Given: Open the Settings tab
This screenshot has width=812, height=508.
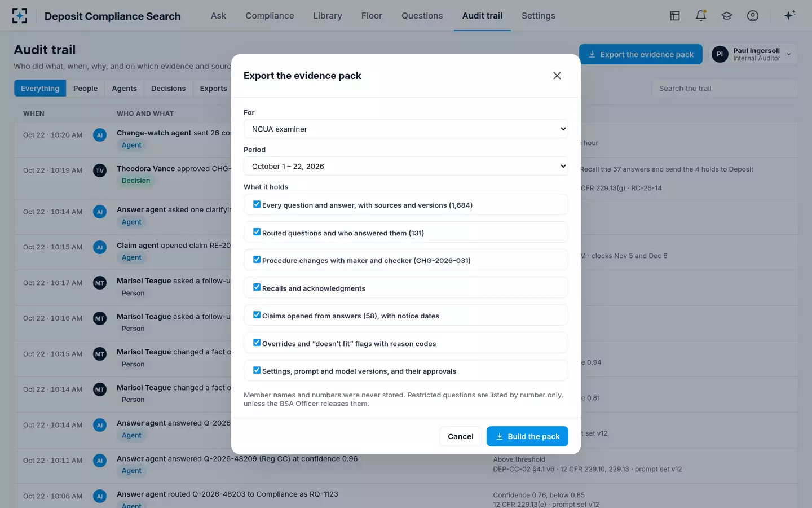Looking at the screenshot, I should [x=539, y=16].
